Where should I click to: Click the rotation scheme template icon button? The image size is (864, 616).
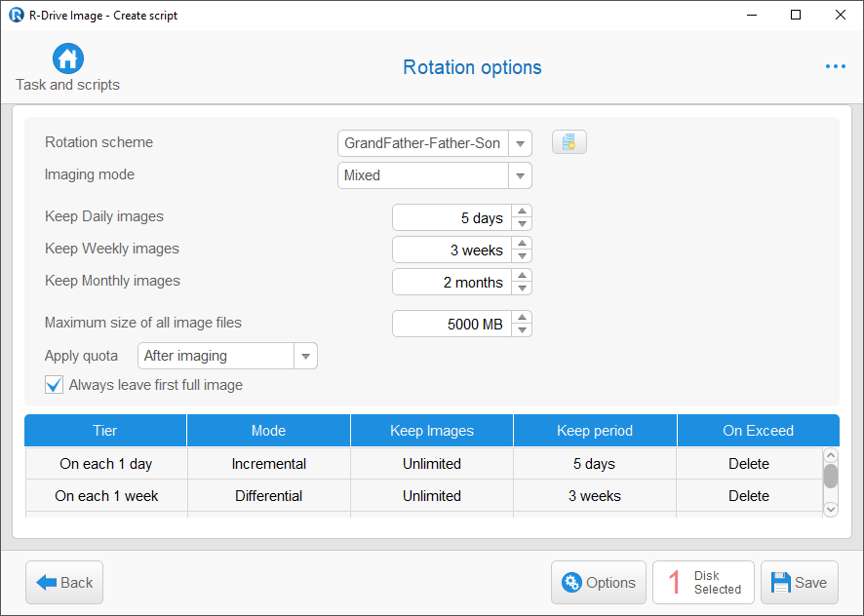pyautogui.click(x=569, y=142)
